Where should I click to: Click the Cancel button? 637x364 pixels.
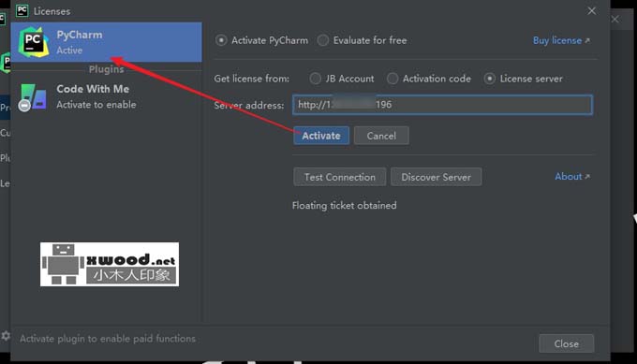click(381, 136)
